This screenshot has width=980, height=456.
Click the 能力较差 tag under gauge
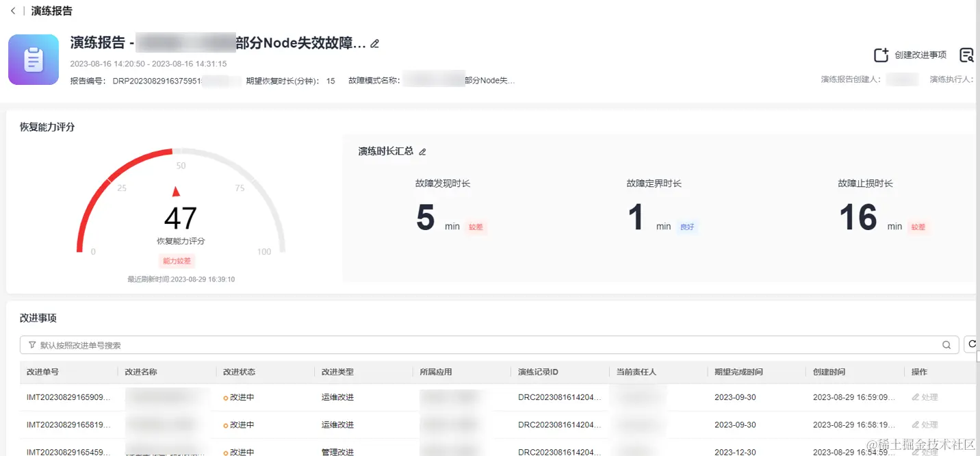(x=177, y=261)
